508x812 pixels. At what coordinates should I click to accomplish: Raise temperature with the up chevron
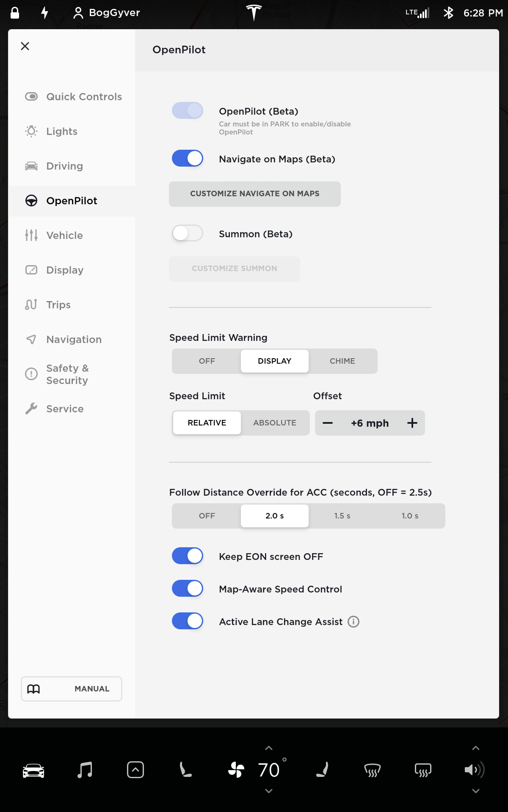(269, 748)
